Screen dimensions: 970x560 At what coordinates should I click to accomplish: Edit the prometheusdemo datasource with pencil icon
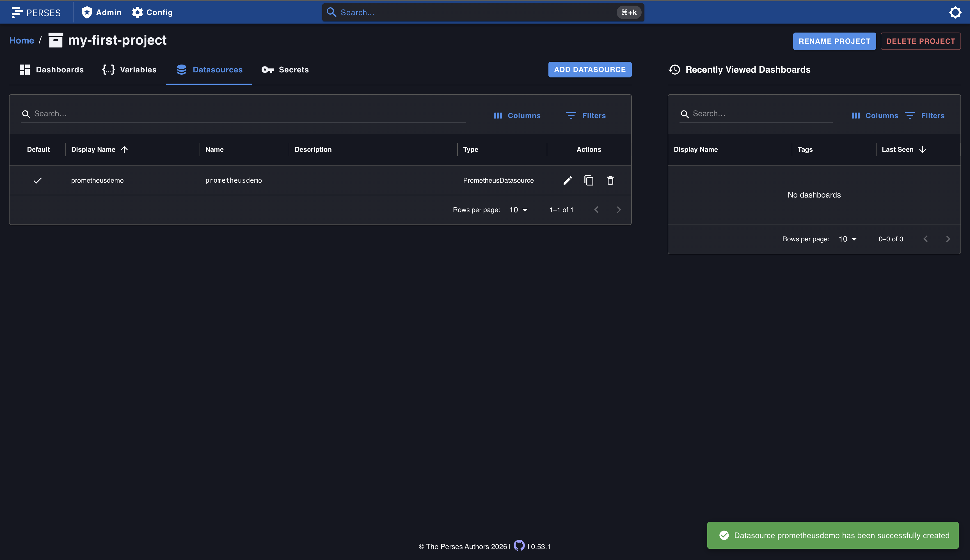point(568,180)
